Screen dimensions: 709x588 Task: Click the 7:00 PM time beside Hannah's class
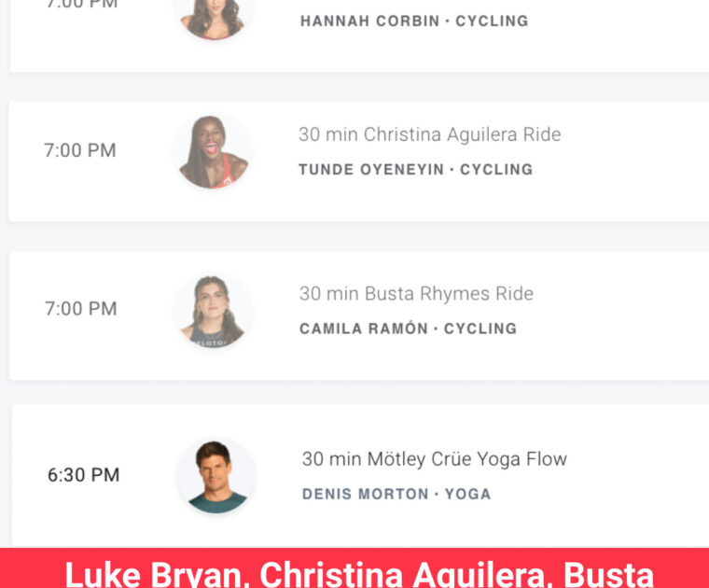(80, 5)
